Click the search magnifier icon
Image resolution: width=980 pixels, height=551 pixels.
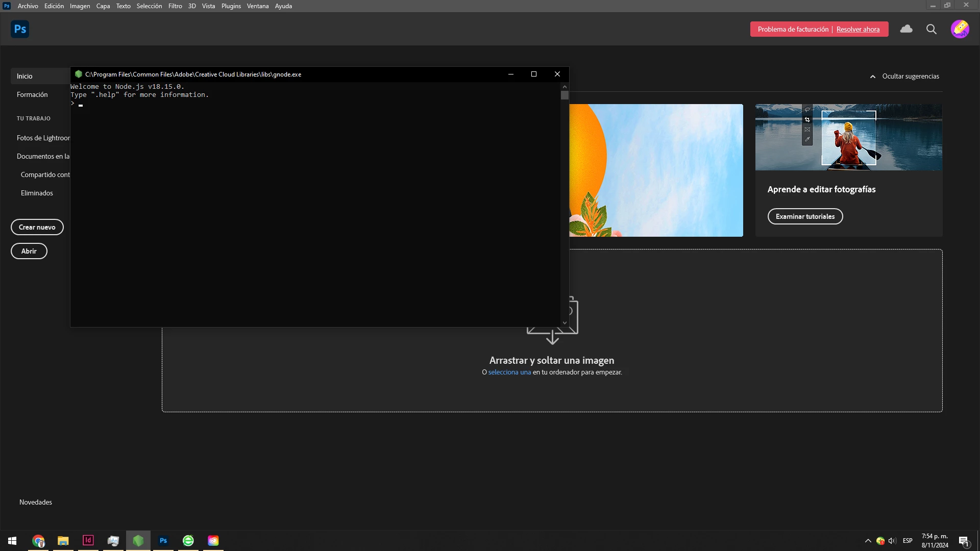click(931, 29)
